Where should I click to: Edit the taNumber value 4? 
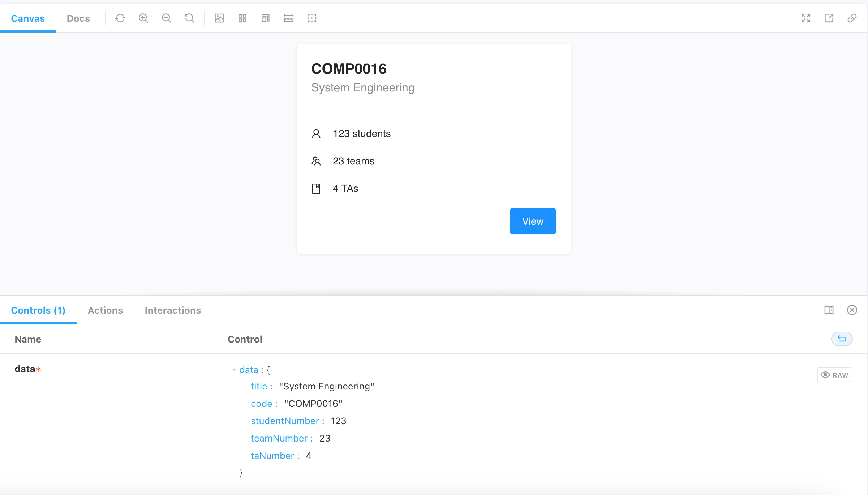(309, 456)
